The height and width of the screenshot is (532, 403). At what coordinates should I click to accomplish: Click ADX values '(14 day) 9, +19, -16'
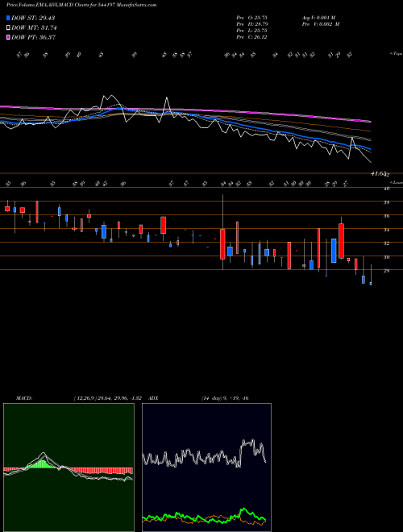click(225, 398)
